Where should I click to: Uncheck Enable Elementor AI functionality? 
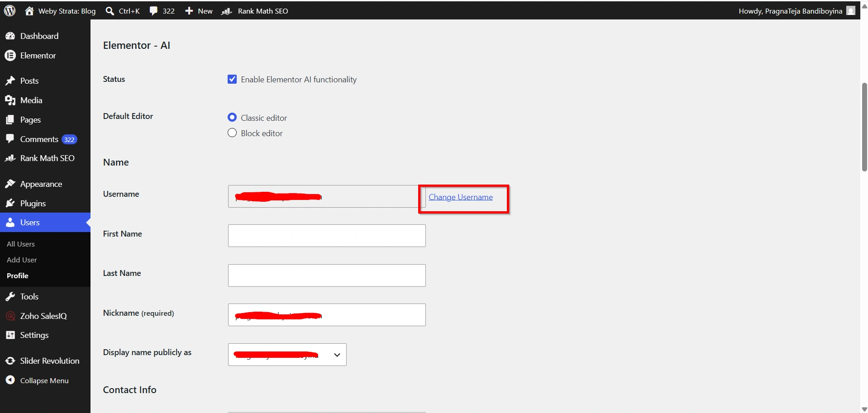coord(232,80)
